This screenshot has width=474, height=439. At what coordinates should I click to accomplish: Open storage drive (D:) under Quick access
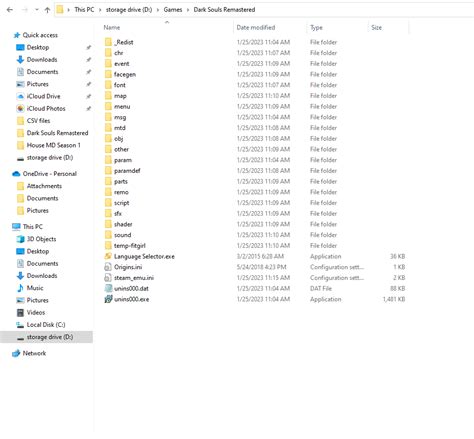[50, 158]
